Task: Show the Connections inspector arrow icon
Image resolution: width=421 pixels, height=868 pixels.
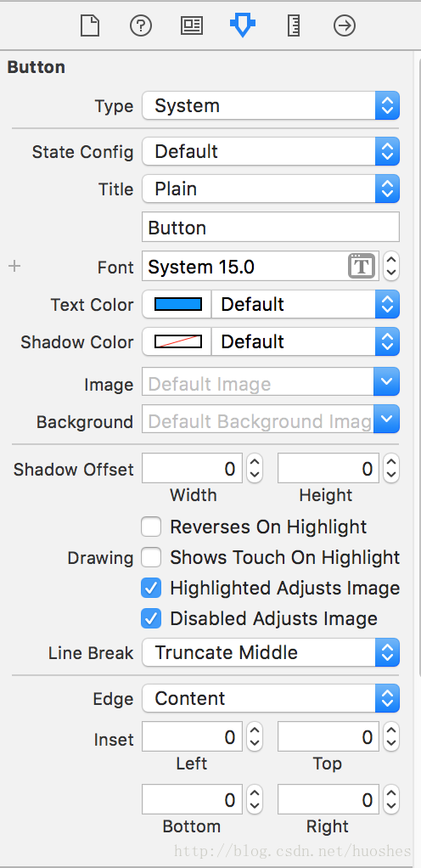Action: (x=344, y=25)
